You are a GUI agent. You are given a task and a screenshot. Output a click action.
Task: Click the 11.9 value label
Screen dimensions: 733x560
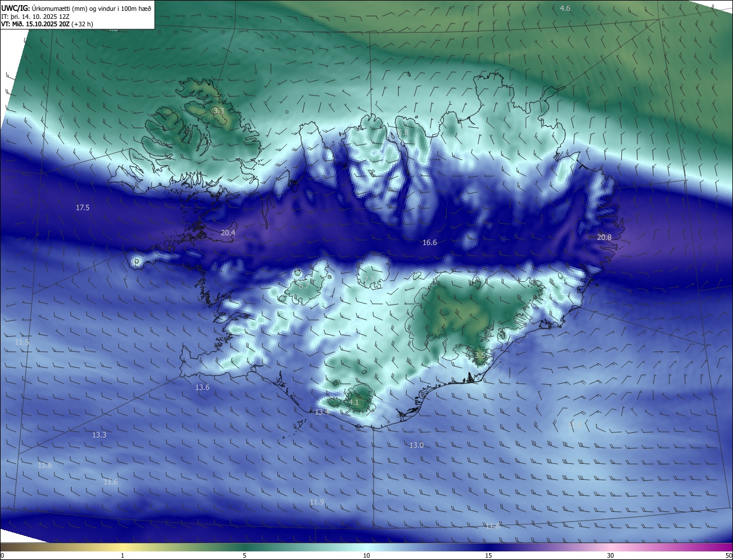(x=317, y=502)
